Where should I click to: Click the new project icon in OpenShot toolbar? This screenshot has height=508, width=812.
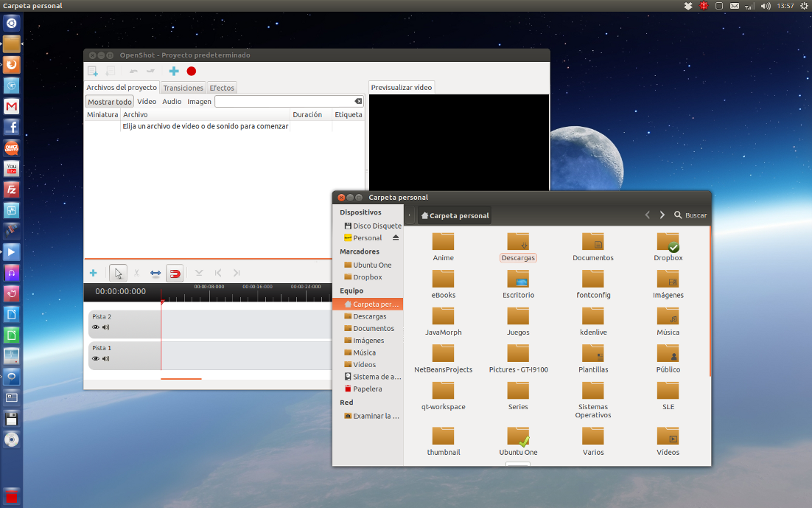[x=93, y=71]
